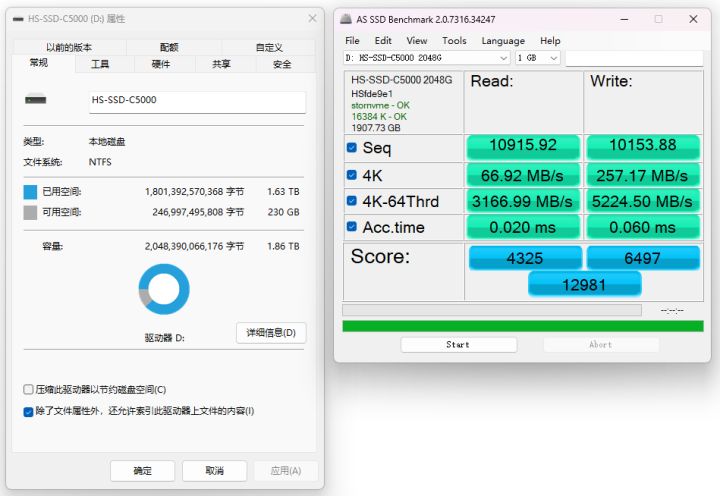
Task: Click the disk usage donut chart
Action: pos(164,289)
